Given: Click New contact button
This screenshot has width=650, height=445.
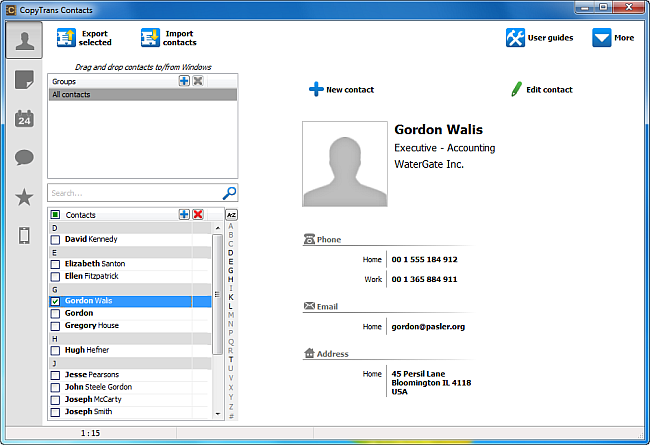Looking at the screenshot, I should click(341, 90).
